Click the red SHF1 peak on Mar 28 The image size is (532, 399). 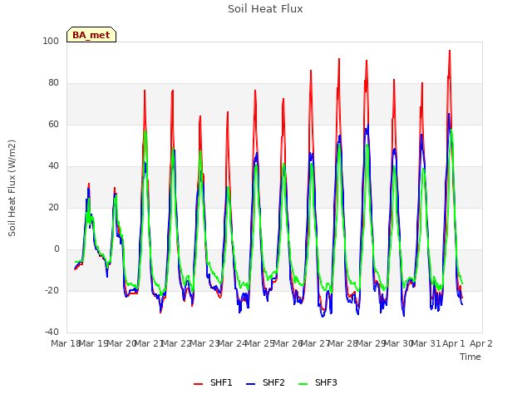pyautogui.click(x=339, y=59)
